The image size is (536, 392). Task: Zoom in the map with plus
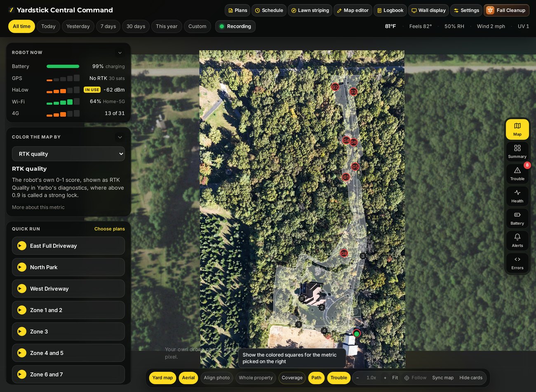coord(385,378)
